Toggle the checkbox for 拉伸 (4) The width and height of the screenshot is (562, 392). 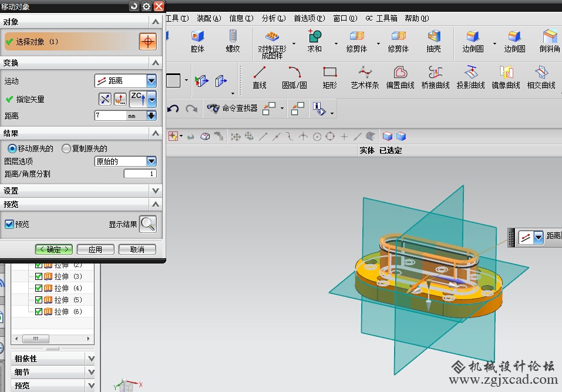point(39,288)
